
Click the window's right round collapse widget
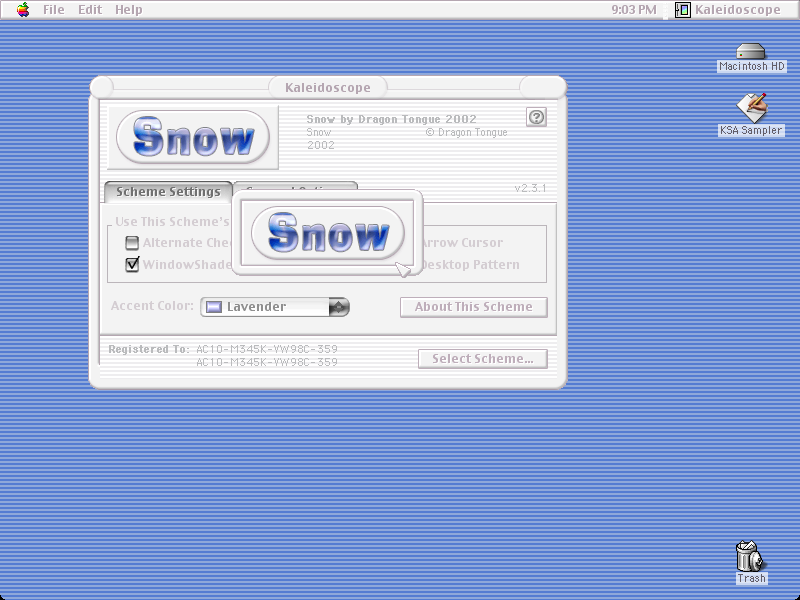point(543,87)
